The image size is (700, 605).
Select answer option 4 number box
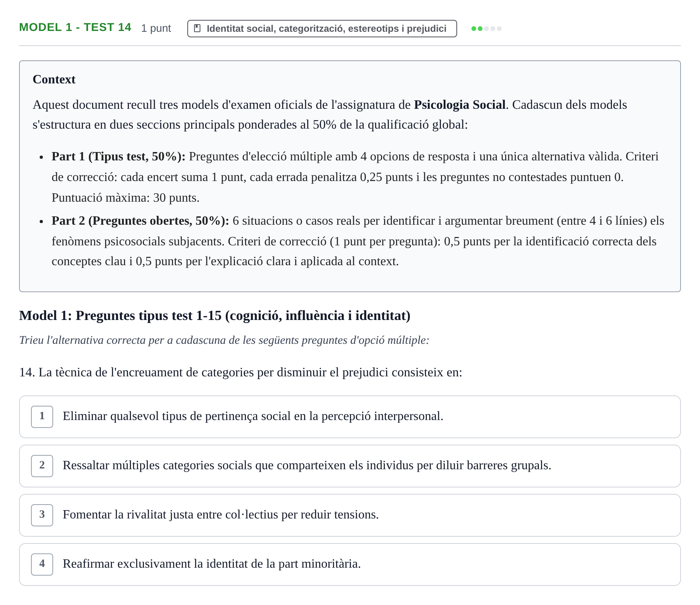(x=42, y=564)
